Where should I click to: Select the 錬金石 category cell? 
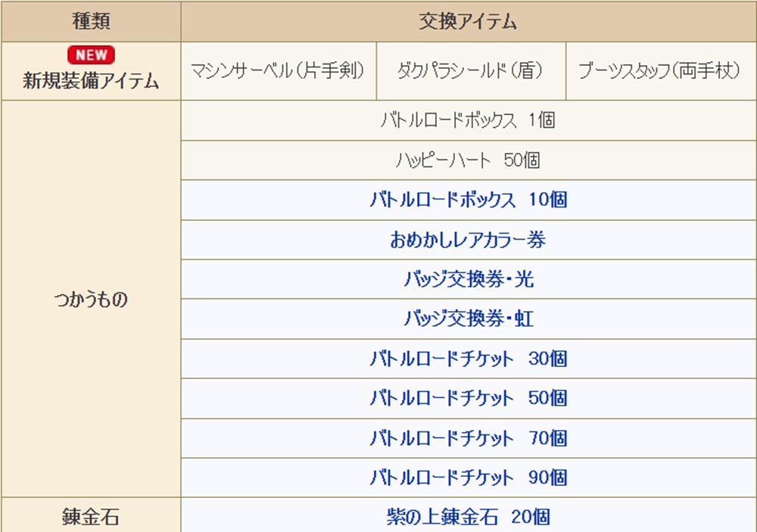[92, 515]
